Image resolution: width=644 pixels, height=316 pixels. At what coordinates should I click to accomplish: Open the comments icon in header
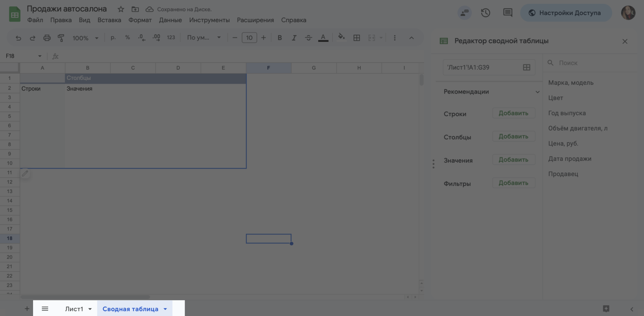point(508,13)
